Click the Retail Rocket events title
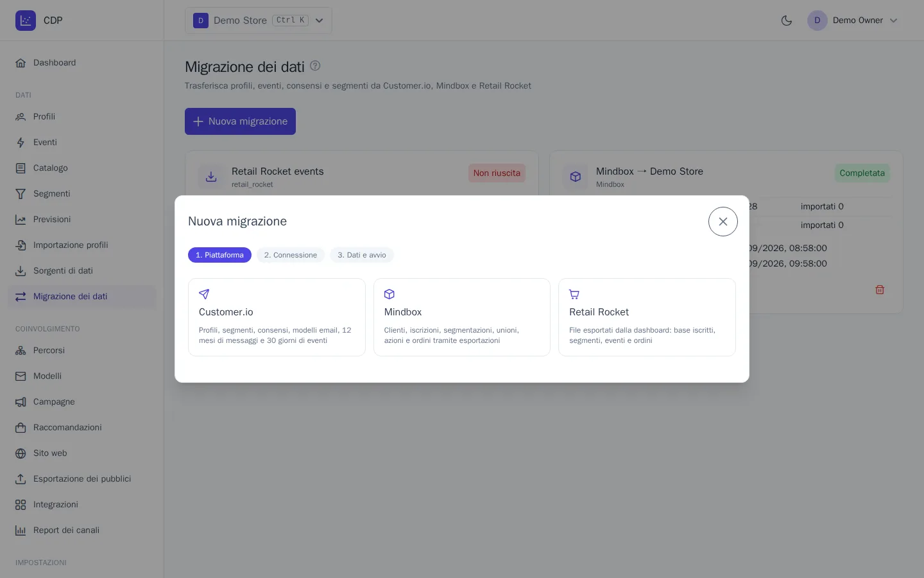 pos(278,171)
